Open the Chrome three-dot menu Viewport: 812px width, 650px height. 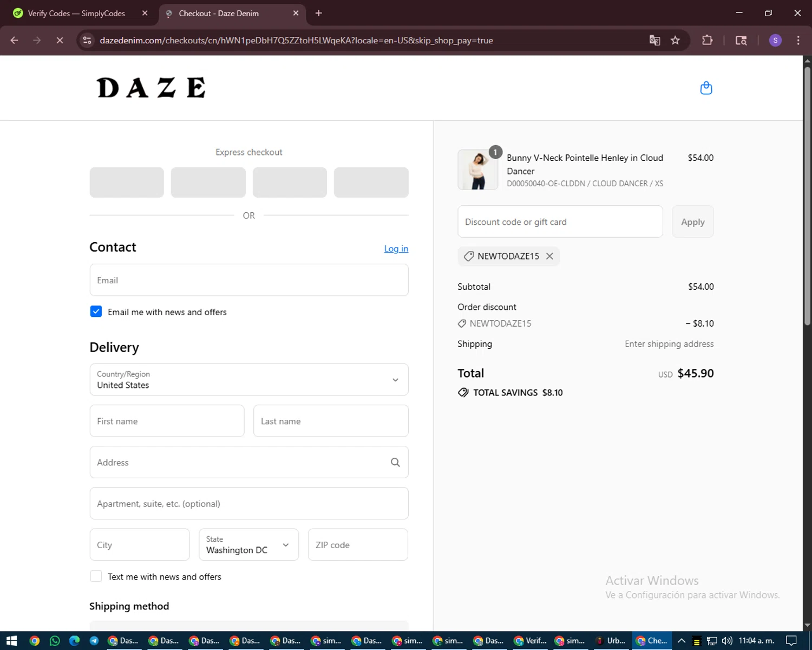pos(798,40)
